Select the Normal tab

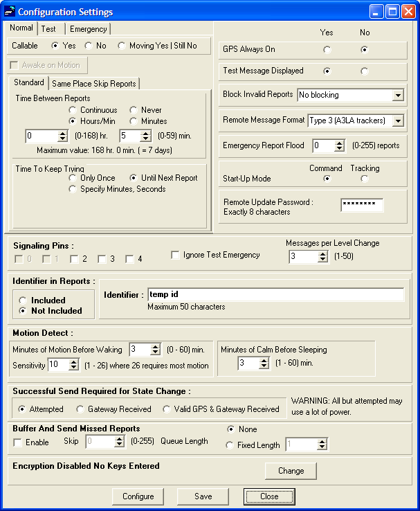pyautogui.click(x=21, y=28)
